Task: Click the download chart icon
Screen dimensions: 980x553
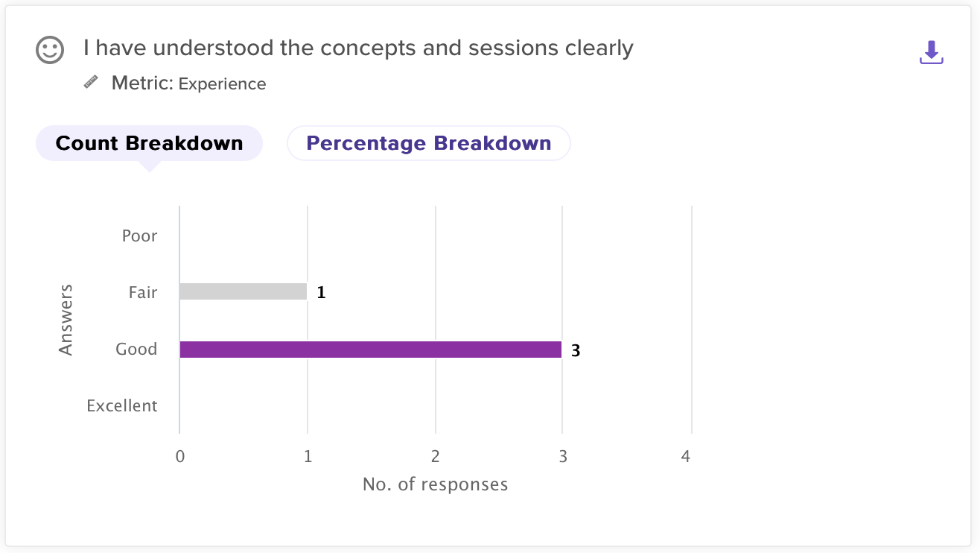Action: coord(932,52)
